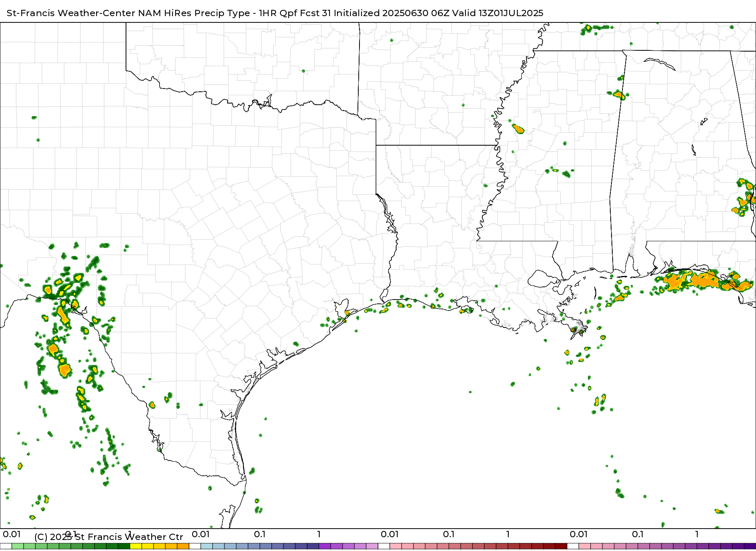The image size is (756, 551).
Task: Click the darkest indigo swatch at legend end
Action: pos(750,546)
